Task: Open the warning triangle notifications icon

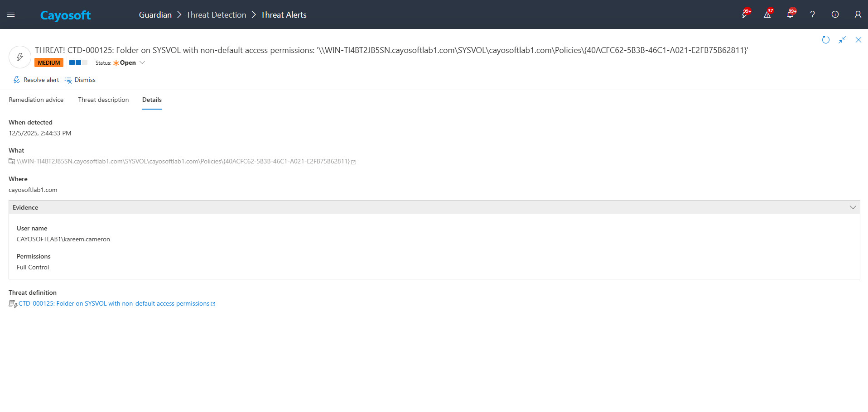Action: [767, 14]
